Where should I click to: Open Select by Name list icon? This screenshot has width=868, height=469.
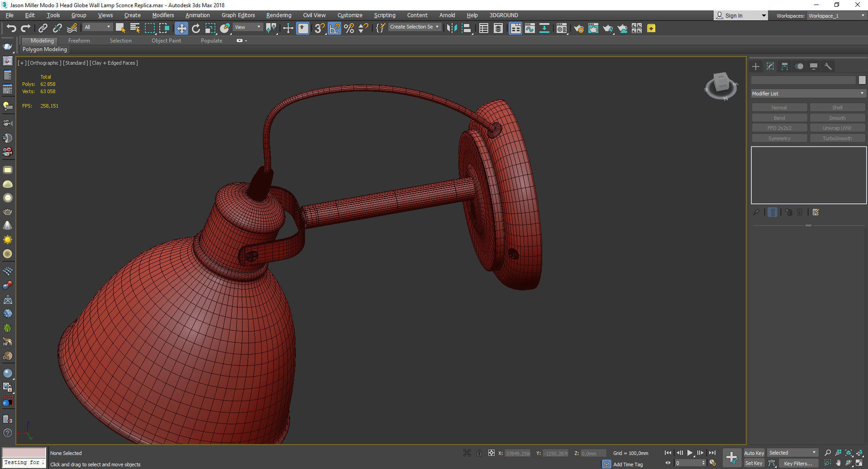pos(135,28)
